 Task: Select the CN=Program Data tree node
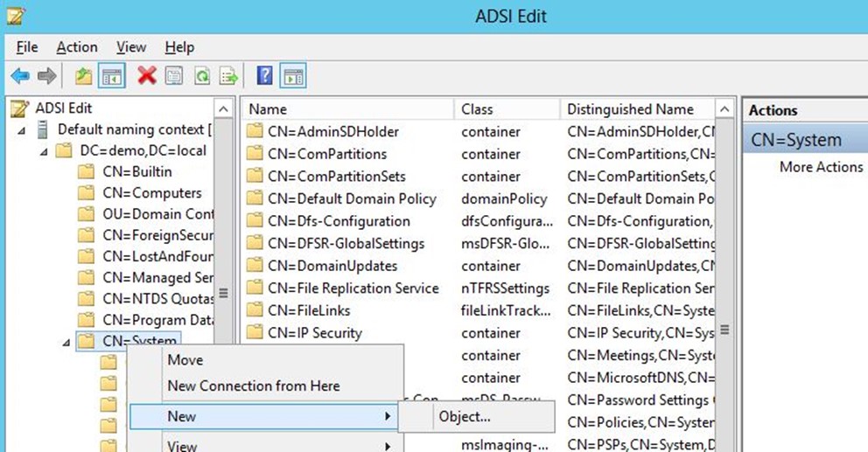[x=157, y=320]
